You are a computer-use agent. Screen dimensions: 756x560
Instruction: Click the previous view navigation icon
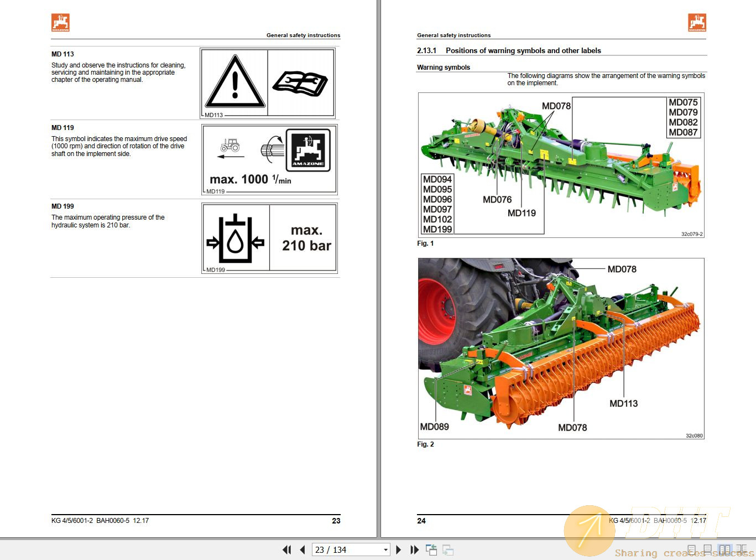(431, 549)
